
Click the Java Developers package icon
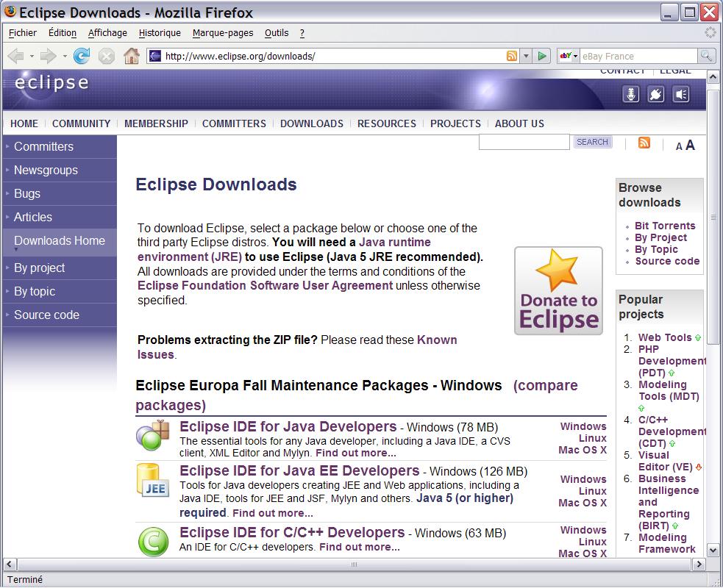[x=153, y=435]
